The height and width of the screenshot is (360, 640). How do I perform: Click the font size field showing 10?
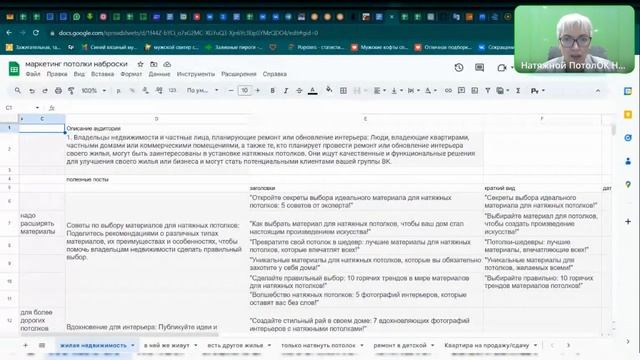tap(244, 91)
